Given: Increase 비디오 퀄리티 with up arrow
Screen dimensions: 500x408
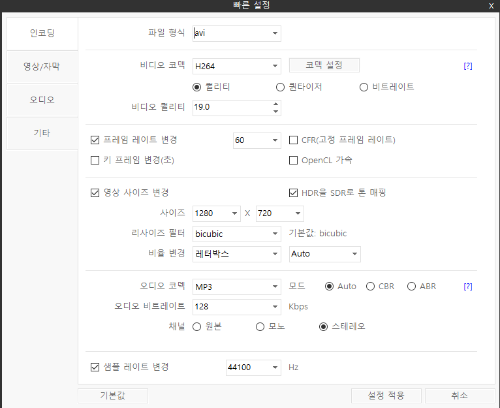Looking at the screenshot, I should click(x=276, y=104).
